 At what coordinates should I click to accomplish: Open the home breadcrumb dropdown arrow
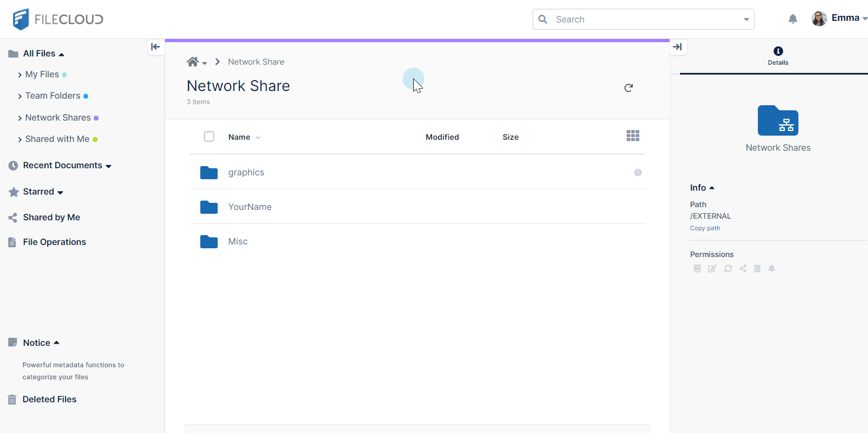click(x=204, y=64)
